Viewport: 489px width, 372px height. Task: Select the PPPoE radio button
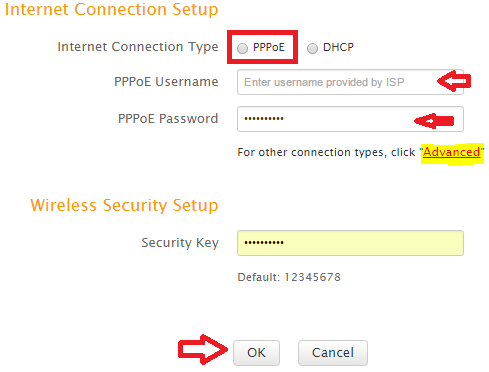pos(242,48)
